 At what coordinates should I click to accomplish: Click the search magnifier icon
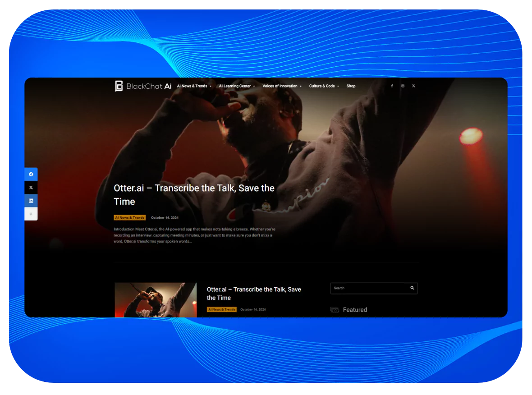pos(412,288)
